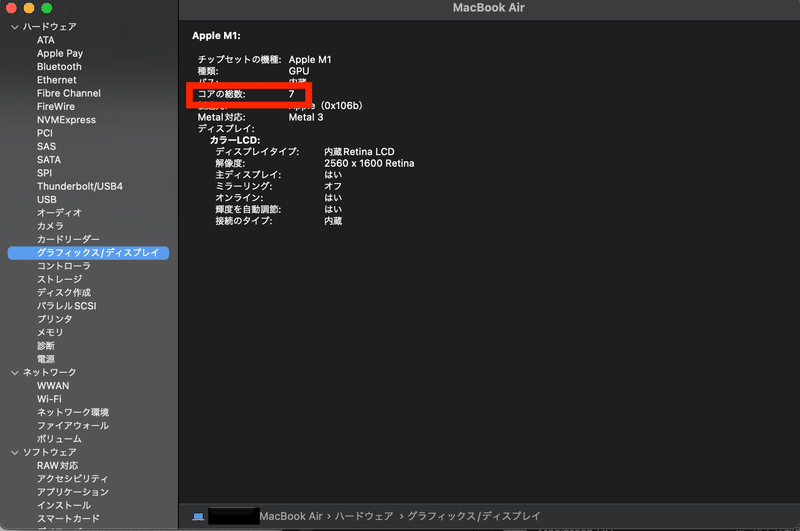Select Ethernet in the hardware list
The image size is (800, 531).
coord(57,80)
